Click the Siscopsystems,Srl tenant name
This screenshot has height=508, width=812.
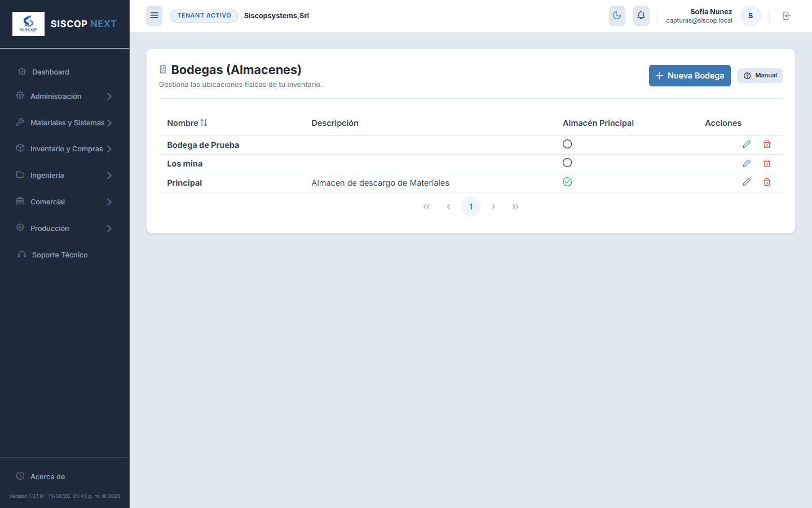[276, 16]
